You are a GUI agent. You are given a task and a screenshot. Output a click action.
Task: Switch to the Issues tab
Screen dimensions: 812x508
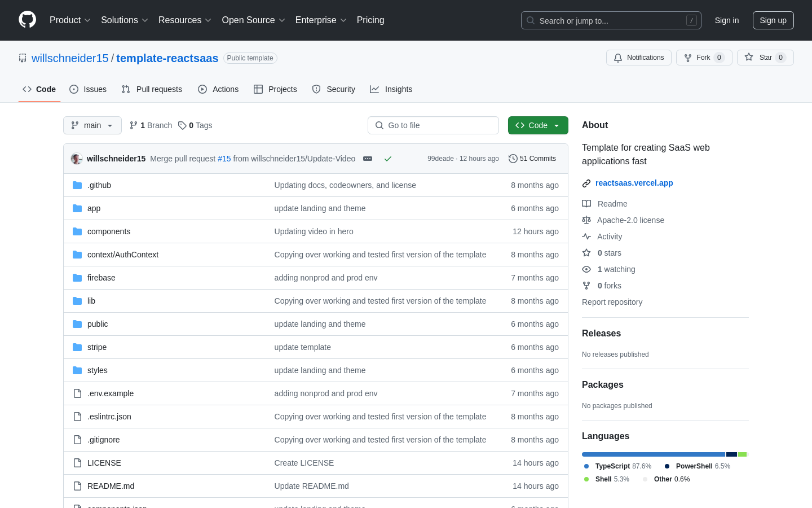(x=88, y=89)
